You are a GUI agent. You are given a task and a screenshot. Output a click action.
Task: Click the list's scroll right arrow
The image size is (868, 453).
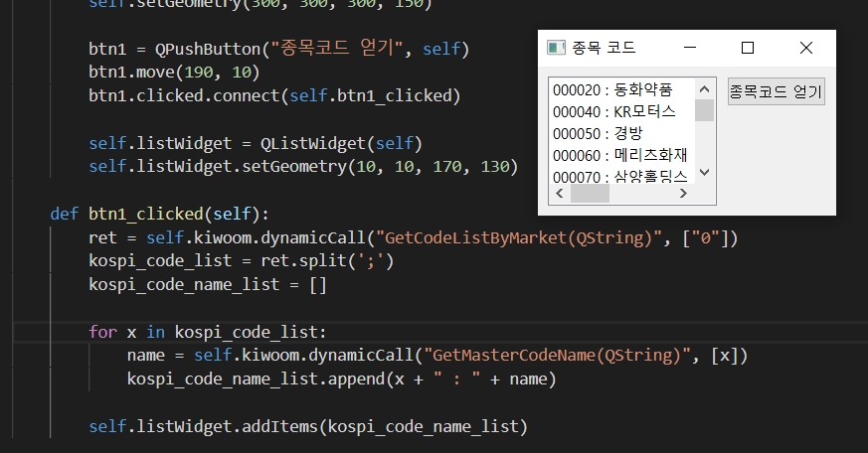tap(684, 193)
